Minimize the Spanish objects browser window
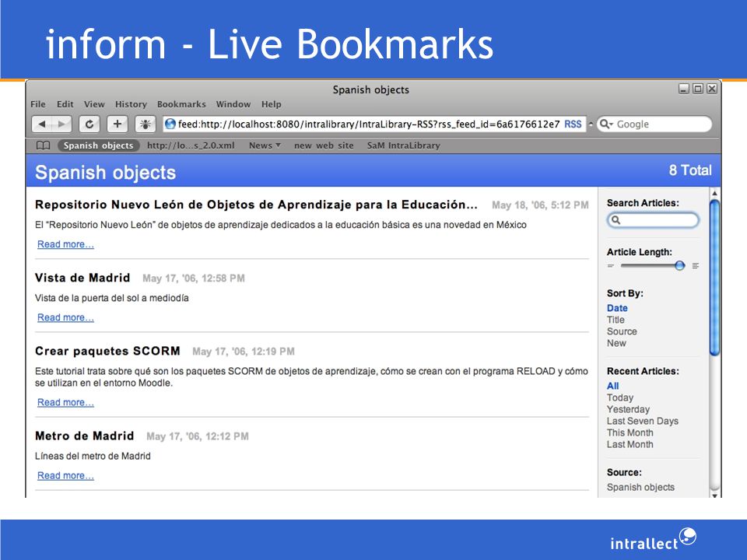The width and height of the screenshot is (747, 560). [x=684, y=89]
